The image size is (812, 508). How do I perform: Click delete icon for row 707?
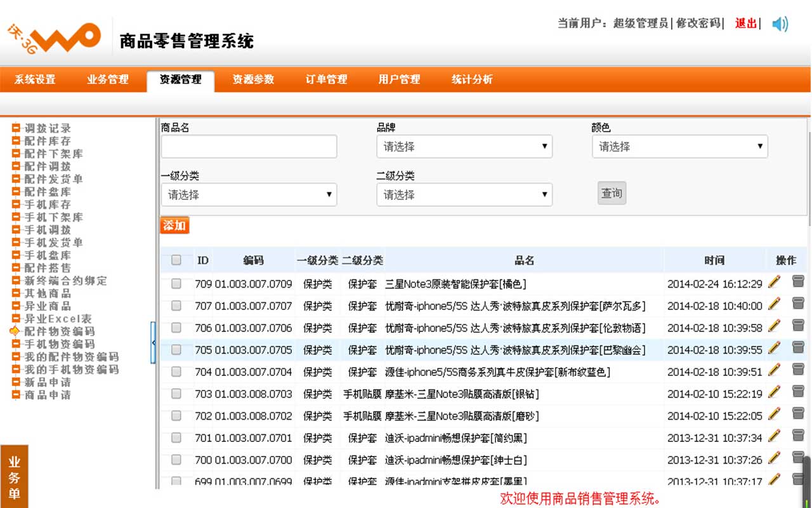(797, 304)
